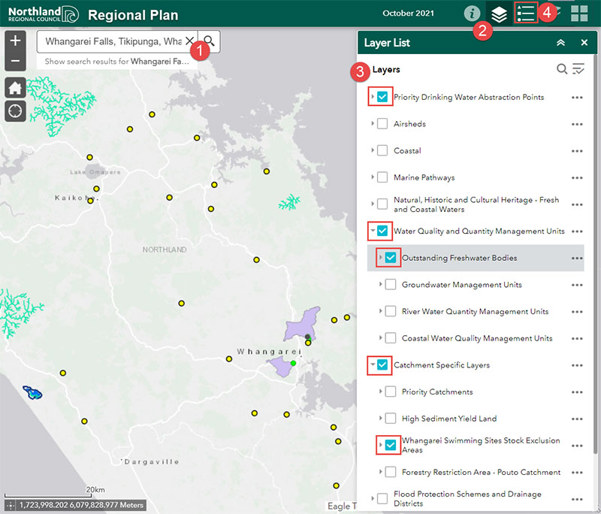Click inside the address search field
The height and width of the screenshot is (514, 601).
click(113, 41)
